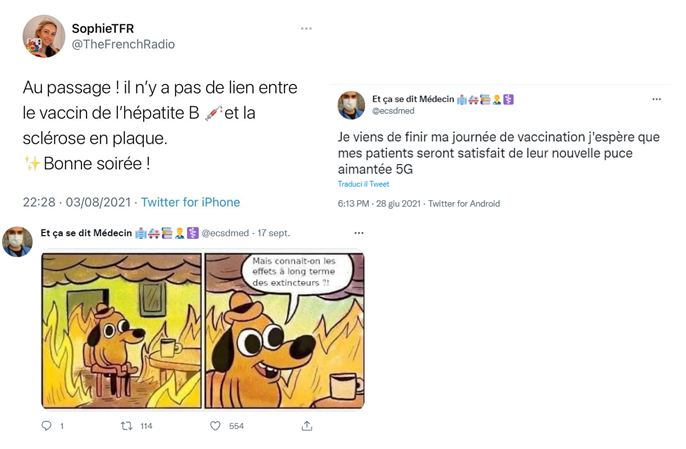The width and height of the screenshot is (686, 449).
Task: Like the dog meme tweet with heart icon
Action: click(x=215, y=426)
